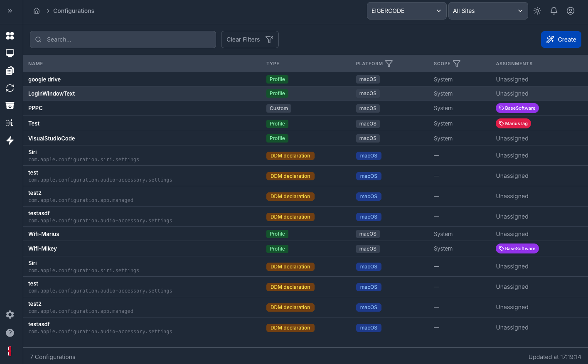The height and width of the screenshot is (364, 588).
Task: Open the Scope column filter funnel
Action: 457,64
